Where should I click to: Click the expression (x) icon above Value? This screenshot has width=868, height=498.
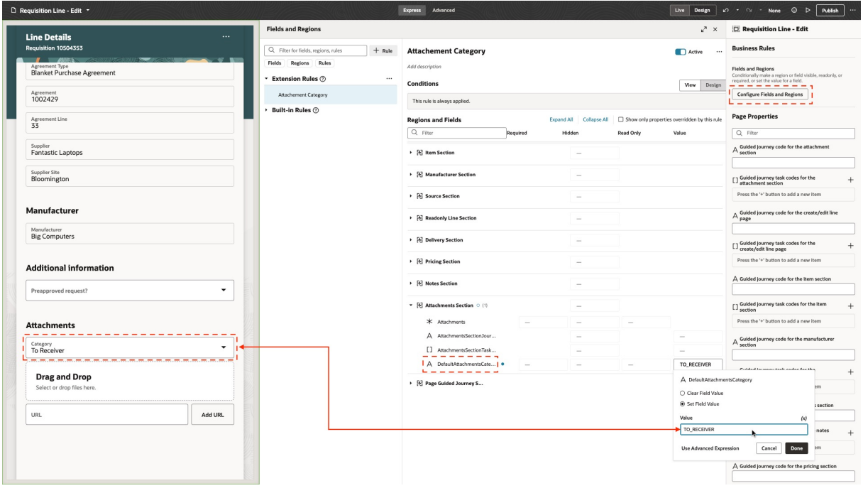(x=803, y=418)
